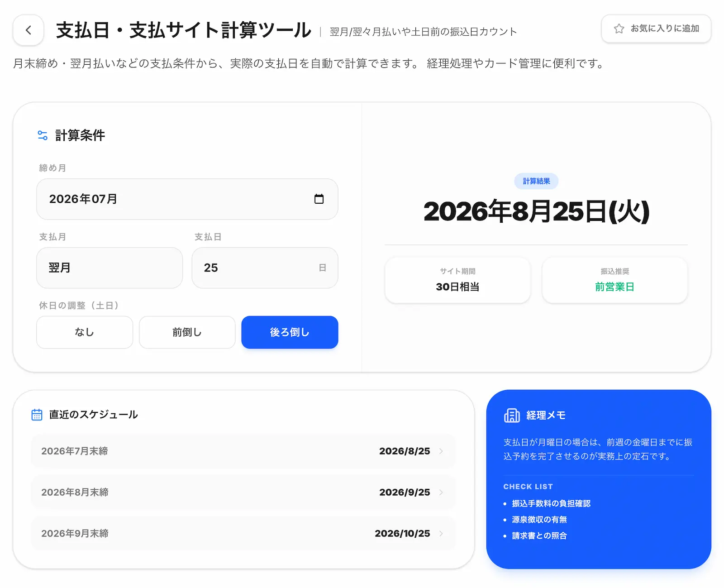The width and height of the screenshot is (724, 588).
Task: Click the chevron next to 2026/10/25
Action: click(x=441, y=534)
